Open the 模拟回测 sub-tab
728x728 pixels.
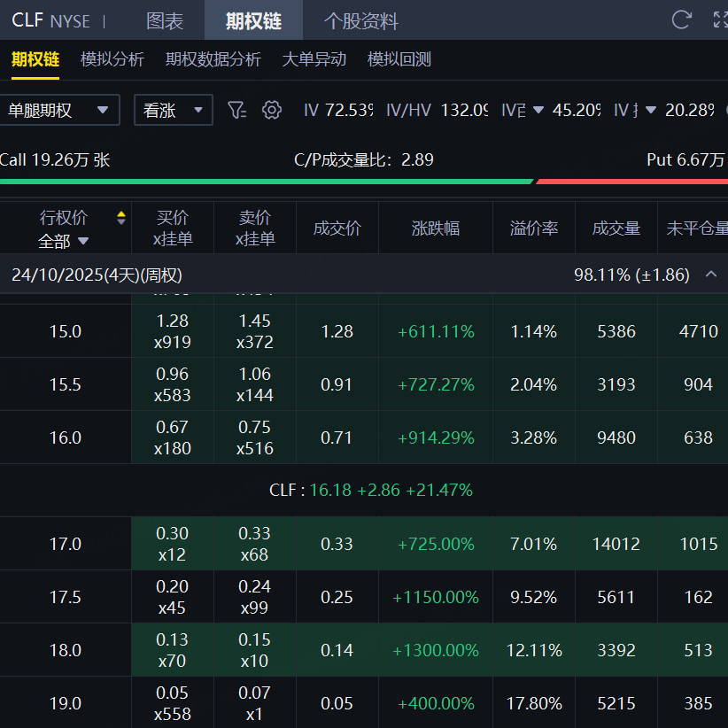click(399, 59)
